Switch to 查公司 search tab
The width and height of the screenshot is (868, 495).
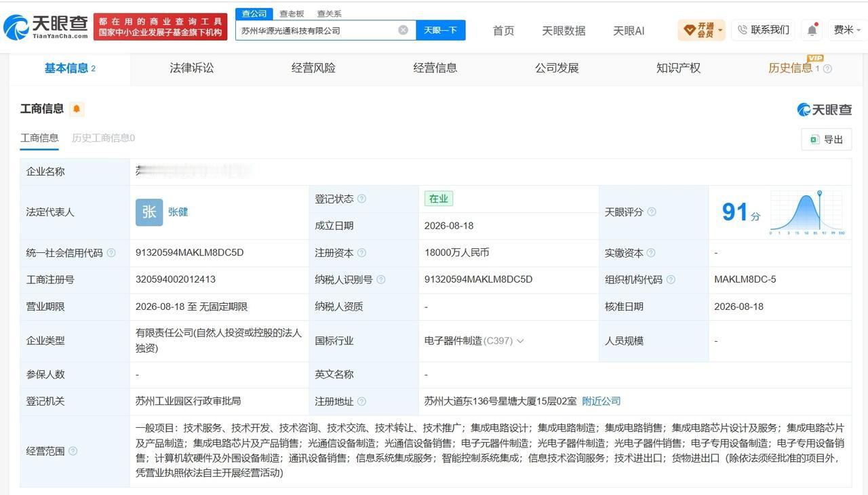(x=254, y=14)
